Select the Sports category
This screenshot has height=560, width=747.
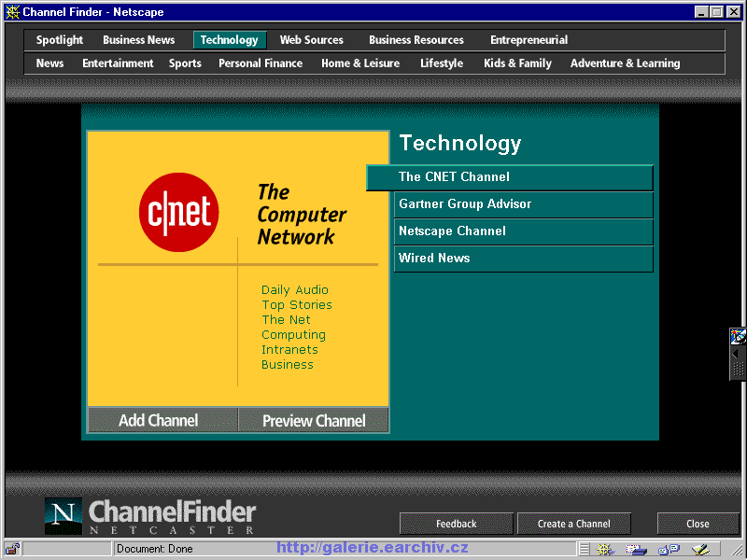click(x=185, y=63)
